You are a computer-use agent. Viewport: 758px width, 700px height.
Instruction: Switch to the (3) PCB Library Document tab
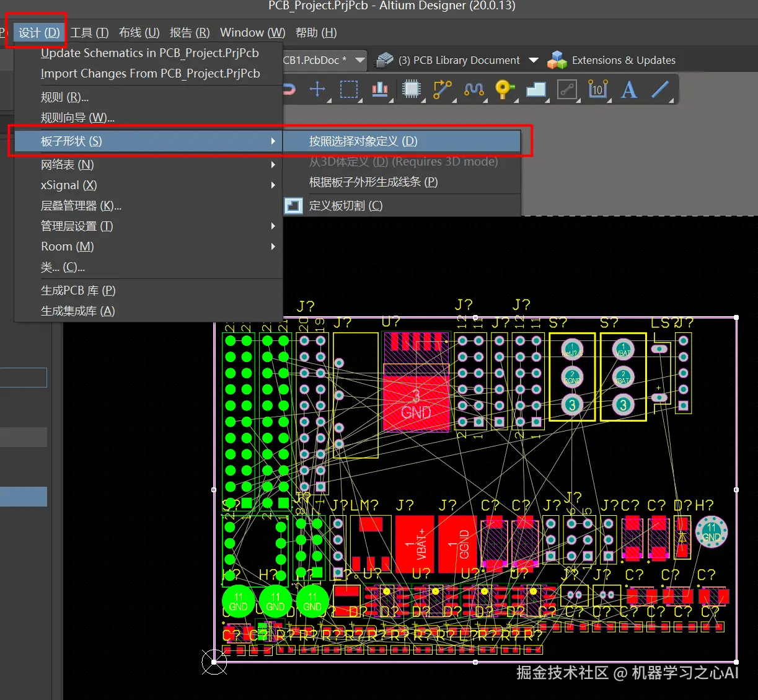pyautogui.click(x=459, y=60)
